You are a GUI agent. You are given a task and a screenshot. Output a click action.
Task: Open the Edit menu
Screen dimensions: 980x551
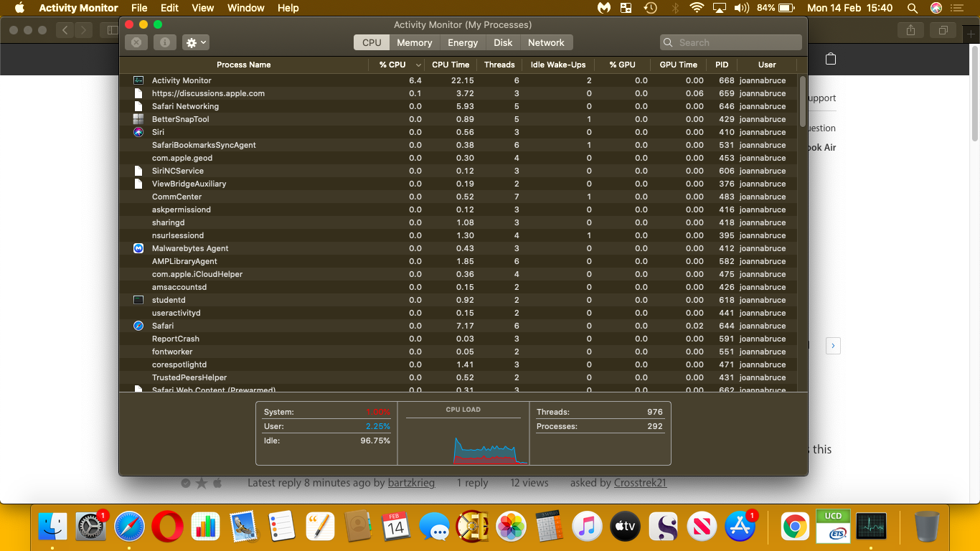[x=170, y=8]
